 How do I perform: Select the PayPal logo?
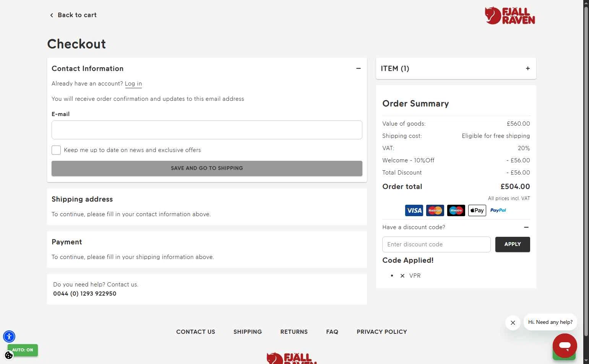point(498,210)
